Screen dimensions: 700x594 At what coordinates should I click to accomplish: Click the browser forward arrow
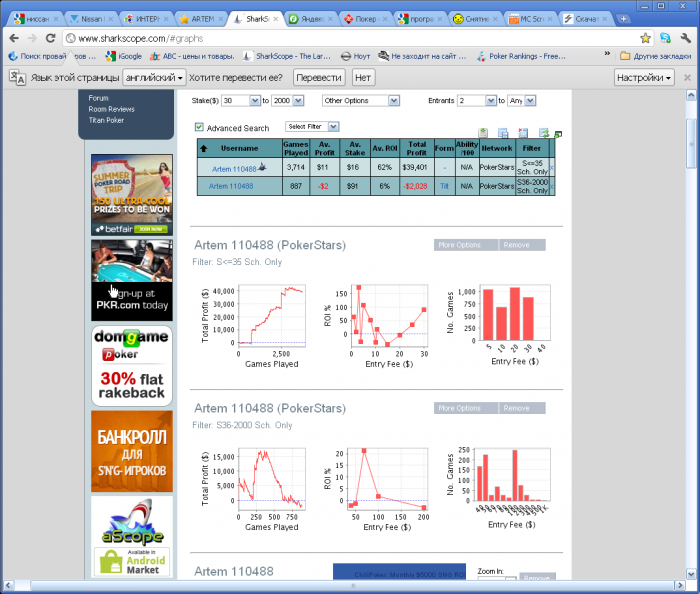[x=32, y=38]
